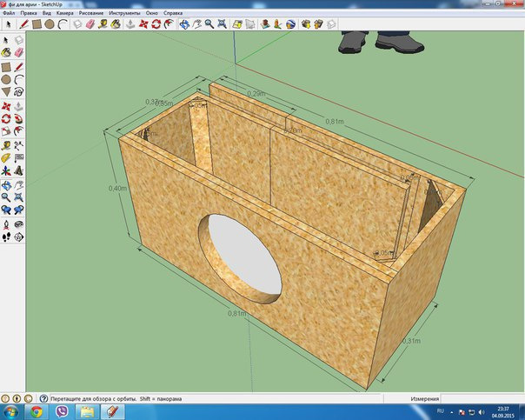The height and width of the screenshot is (420, 525).
Task: Select the Push/Pull tool in left palette
Action: point(19,106)
